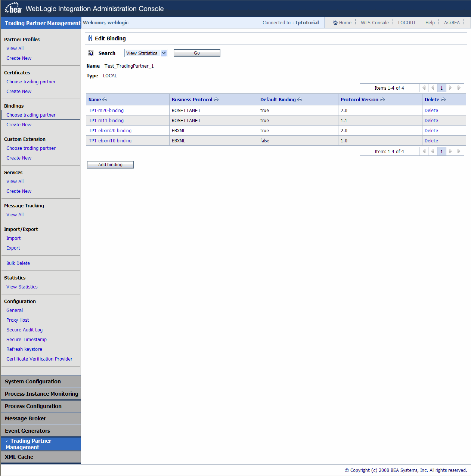
Task: Sort by Name column arrow icon
Action: [105, 99]
